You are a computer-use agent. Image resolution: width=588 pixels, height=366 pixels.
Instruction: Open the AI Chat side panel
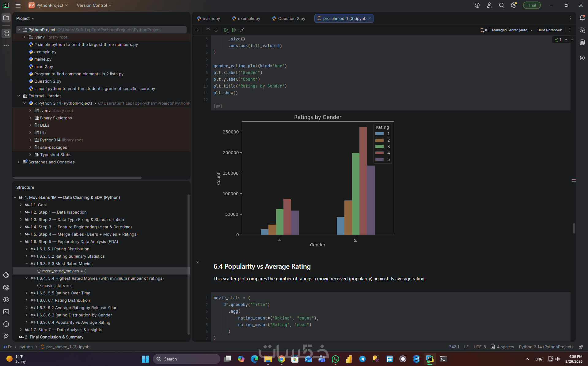pyautogui.click(x=582, y=30)
